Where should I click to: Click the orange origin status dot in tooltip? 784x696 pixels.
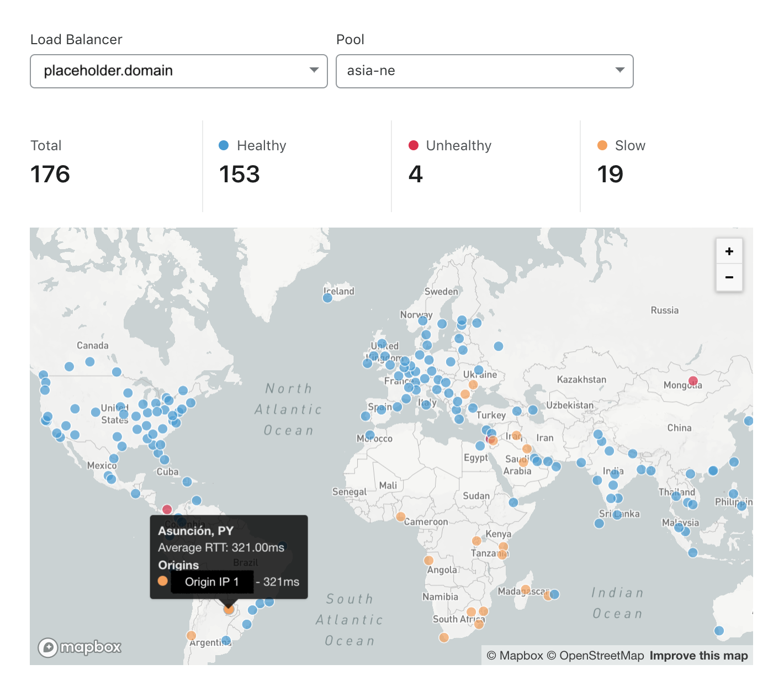click(163, 581)
